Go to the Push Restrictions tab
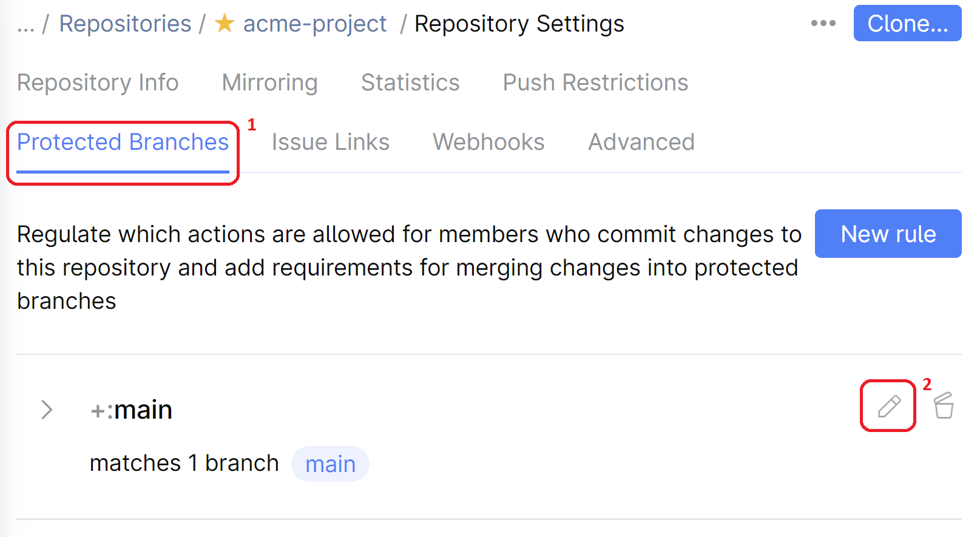The image size is (980, 537). [x=595, y=83]
